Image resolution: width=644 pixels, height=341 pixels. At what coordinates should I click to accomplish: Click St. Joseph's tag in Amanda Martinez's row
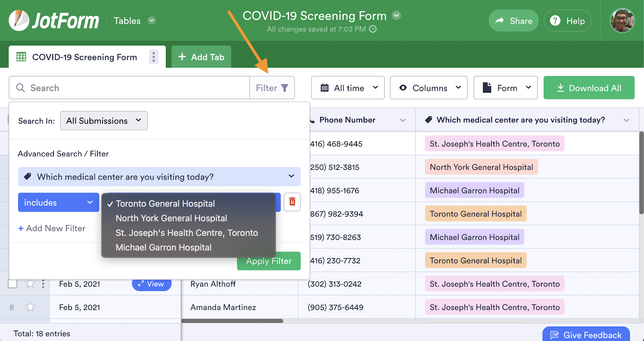[x=495, y=307]
